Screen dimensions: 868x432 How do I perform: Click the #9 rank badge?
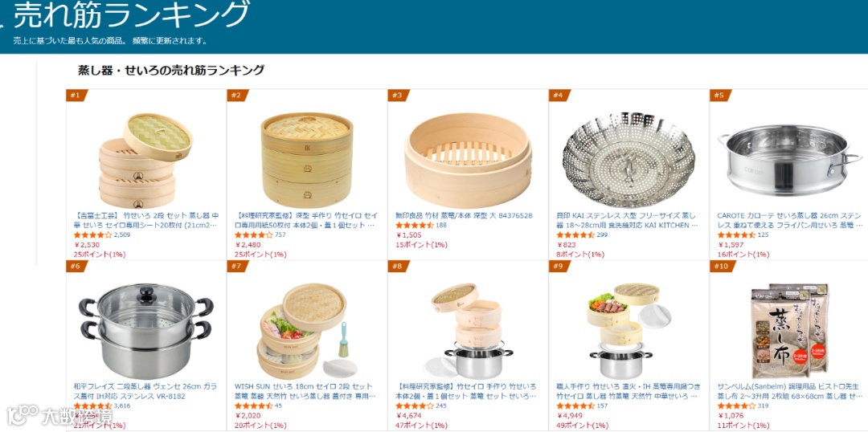(559, 266)
